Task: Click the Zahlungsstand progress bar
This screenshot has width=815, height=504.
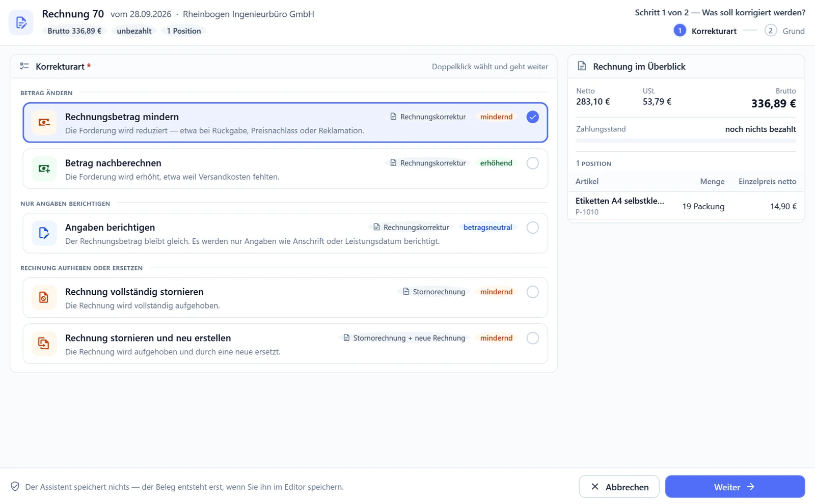Action: tap(686, 141)
